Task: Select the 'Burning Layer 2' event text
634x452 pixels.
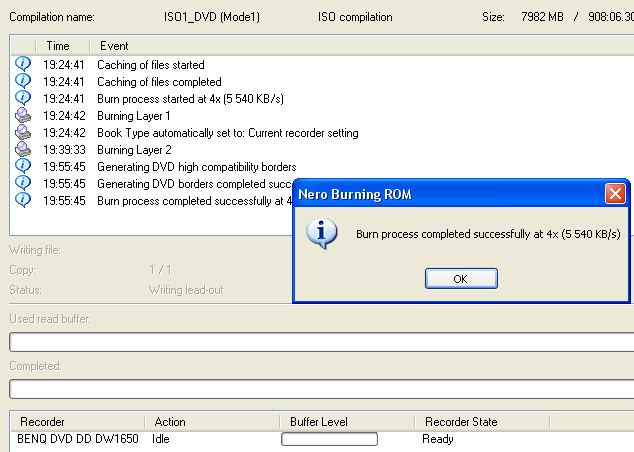Action: (134, 150)
